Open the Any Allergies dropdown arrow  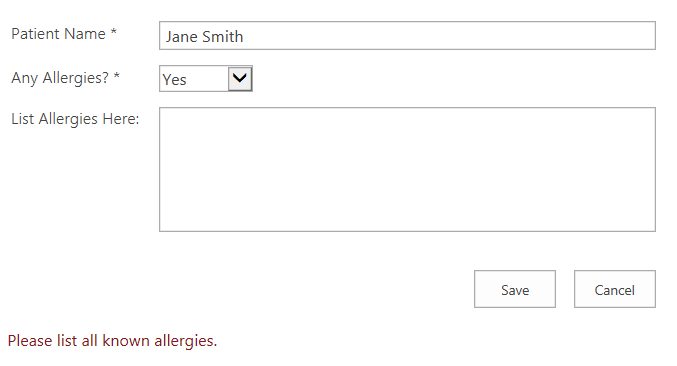point(240,79)
